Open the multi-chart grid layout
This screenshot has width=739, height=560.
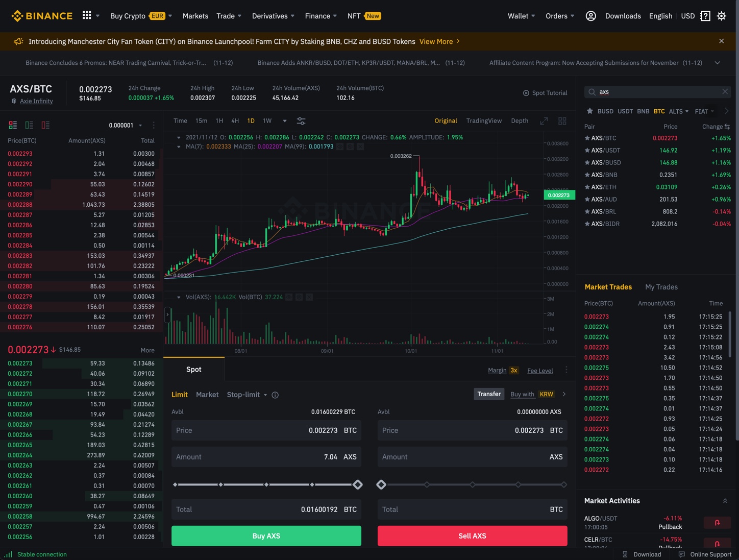[x=562, y=121]
